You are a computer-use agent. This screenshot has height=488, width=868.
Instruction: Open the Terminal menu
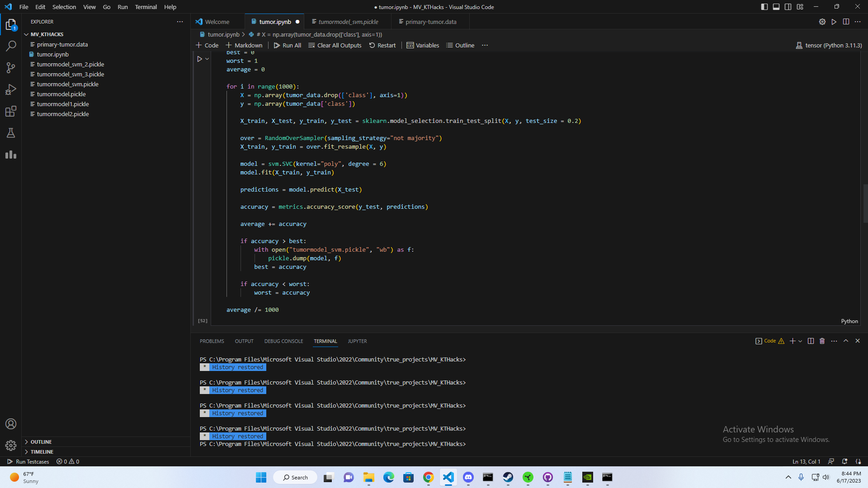tap(146, 7)
